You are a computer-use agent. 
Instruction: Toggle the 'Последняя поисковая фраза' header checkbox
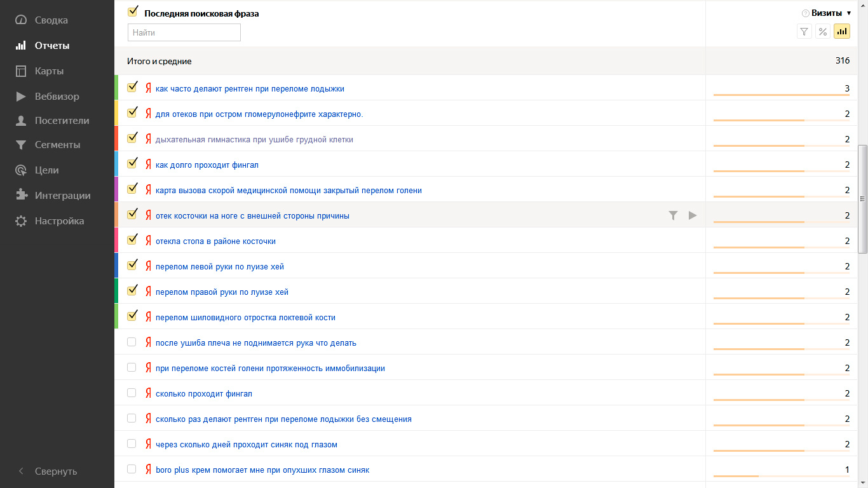(133, 11)
